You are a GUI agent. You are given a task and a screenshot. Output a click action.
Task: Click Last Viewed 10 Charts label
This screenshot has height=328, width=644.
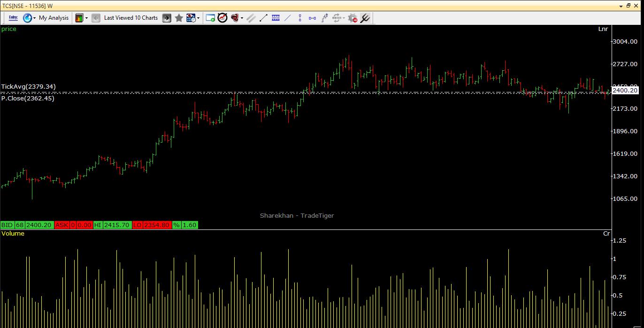(130, 18)
